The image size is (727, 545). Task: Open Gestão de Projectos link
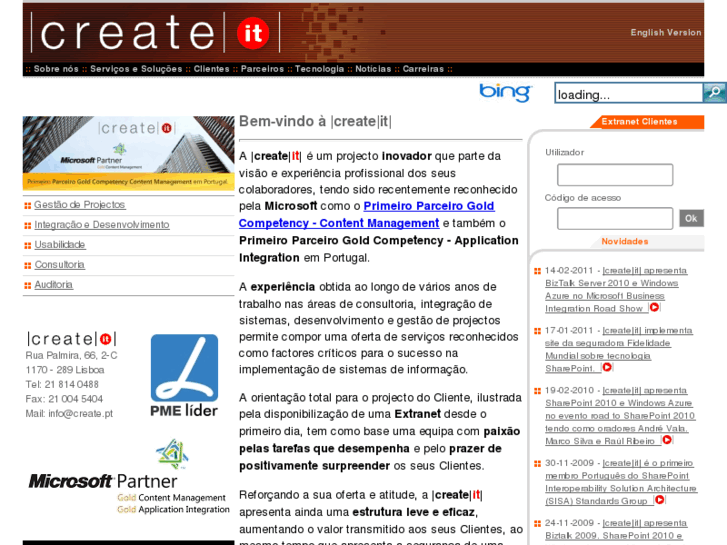point(80,205)
